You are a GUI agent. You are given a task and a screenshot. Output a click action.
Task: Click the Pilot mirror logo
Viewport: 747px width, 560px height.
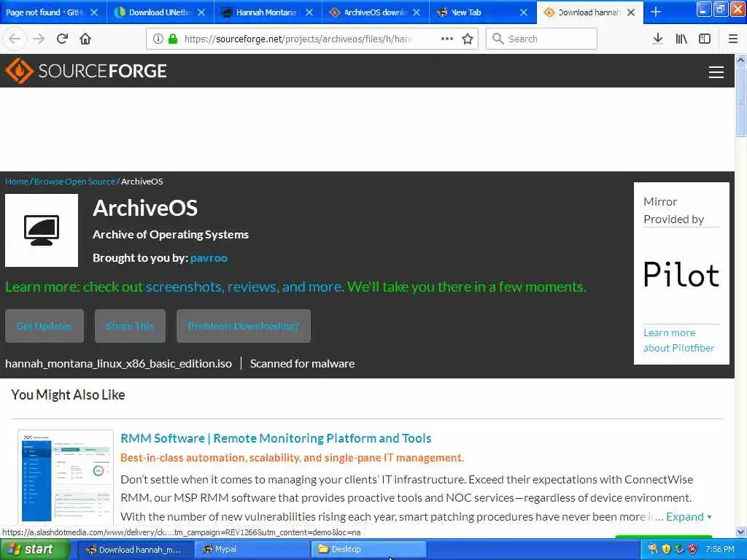click(x=681, y=274)
